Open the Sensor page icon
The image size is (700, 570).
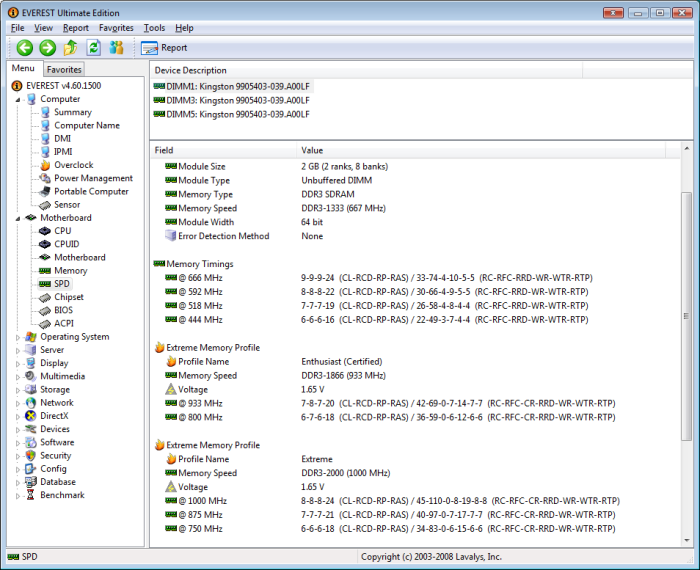[x=45, y=205]
